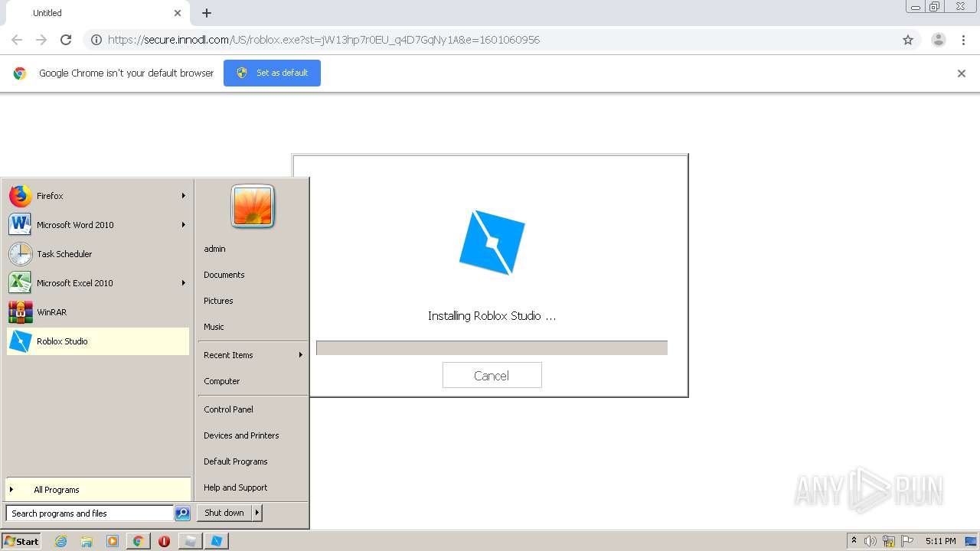This screenshot has width=980, height=551.
Task: Open Windows Media Player from the taskbar
Action: (113, 541)
